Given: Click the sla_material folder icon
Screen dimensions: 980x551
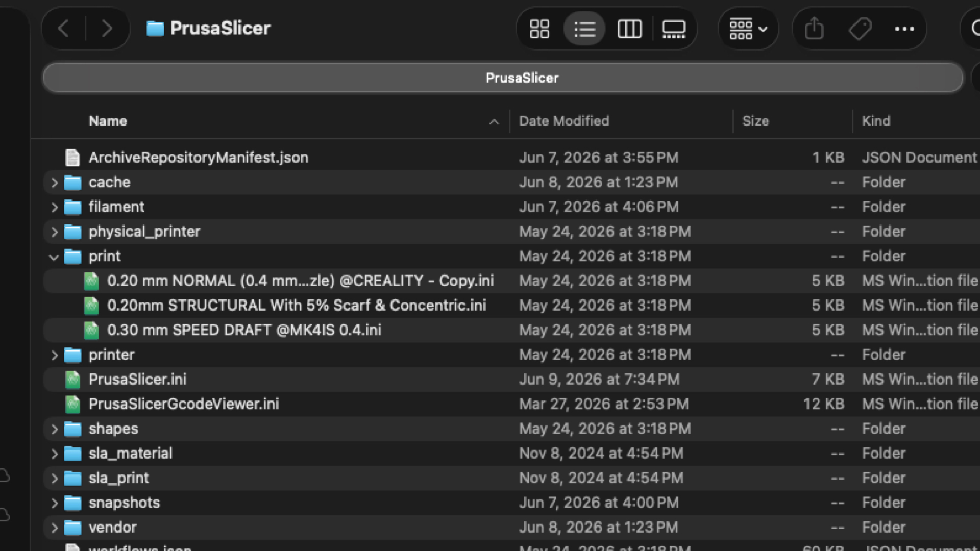Looking at the screenshot, I should pos(72,453).
